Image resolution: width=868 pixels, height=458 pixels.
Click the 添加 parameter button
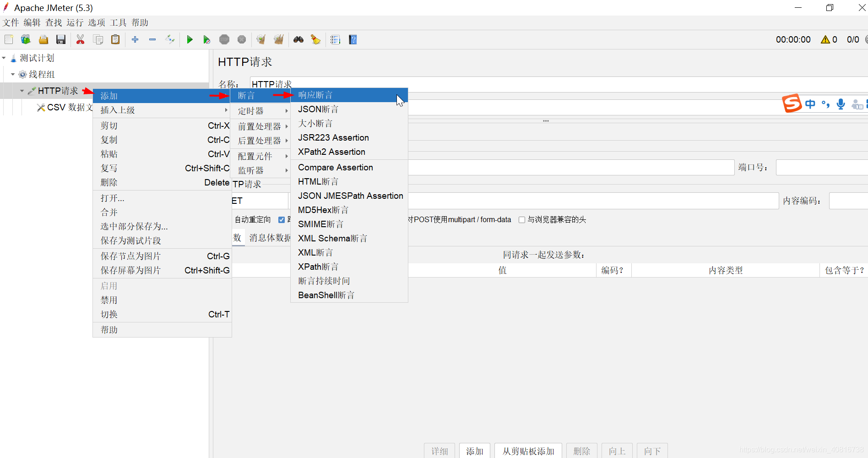(475, 451)
